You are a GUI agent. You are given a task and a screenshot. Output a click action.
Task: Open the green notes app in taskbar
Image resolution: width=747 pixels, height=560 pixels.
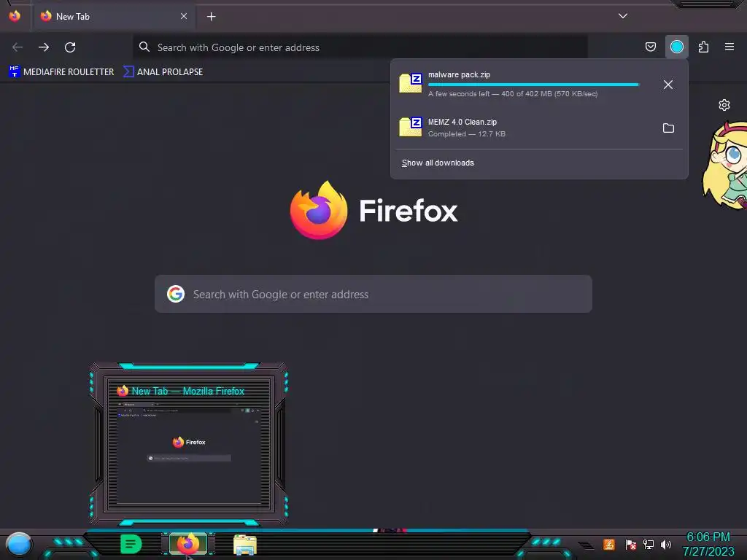131,544
